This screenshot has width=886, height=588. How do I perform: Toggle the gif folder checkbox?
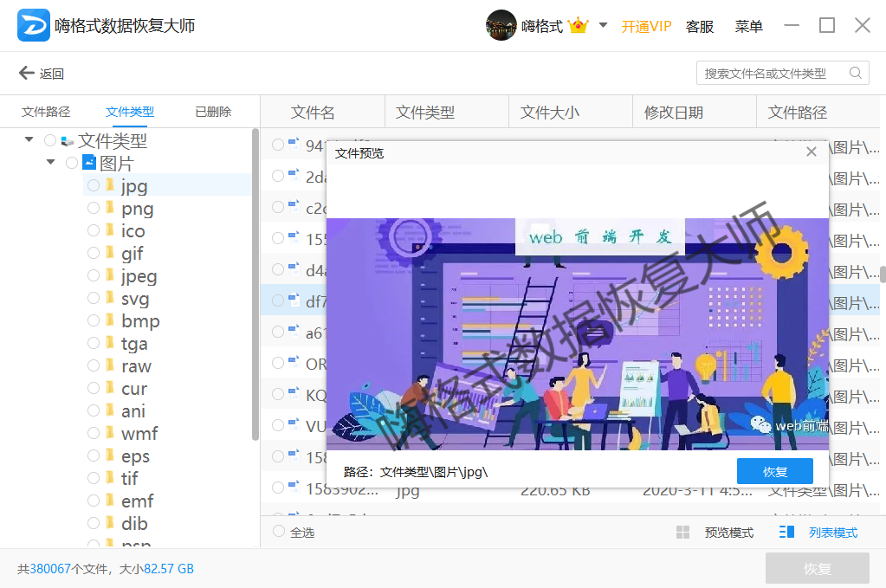[x=94, y=253]
